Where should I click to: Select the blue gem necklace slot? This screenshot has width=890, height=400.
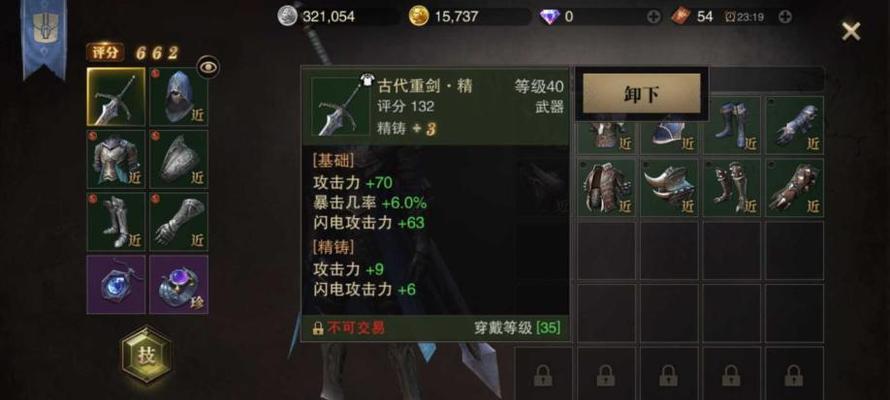click(116, 284)
